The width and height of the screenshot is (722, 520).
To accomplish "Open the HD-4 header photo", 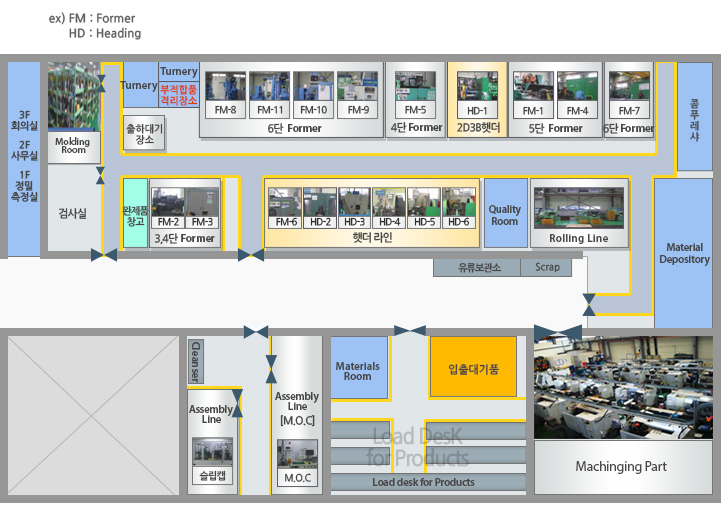I will (x=389, y=202).
